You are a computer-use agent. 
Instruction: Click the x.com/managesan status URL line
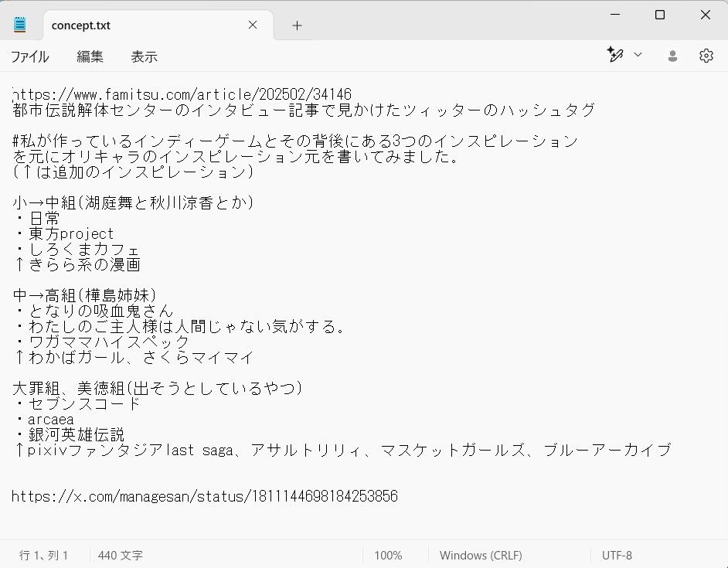point(205,496)
